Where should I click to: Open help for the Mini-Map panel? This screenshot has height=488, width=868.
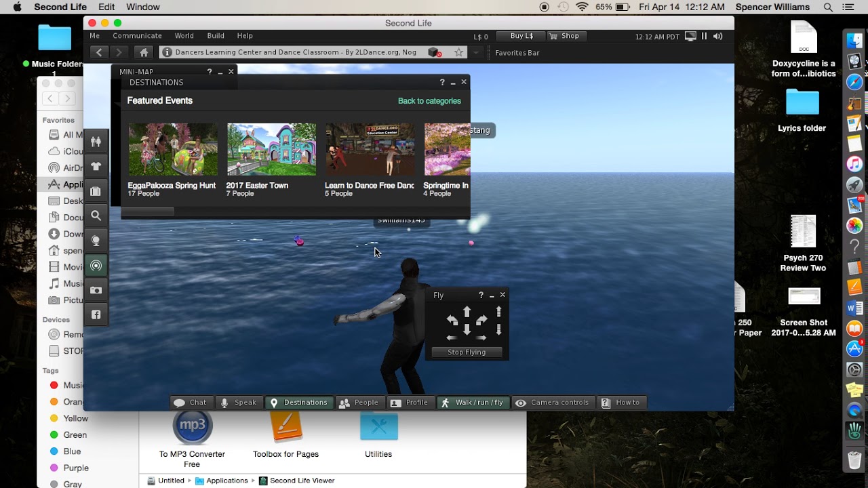tap(210, 71)
